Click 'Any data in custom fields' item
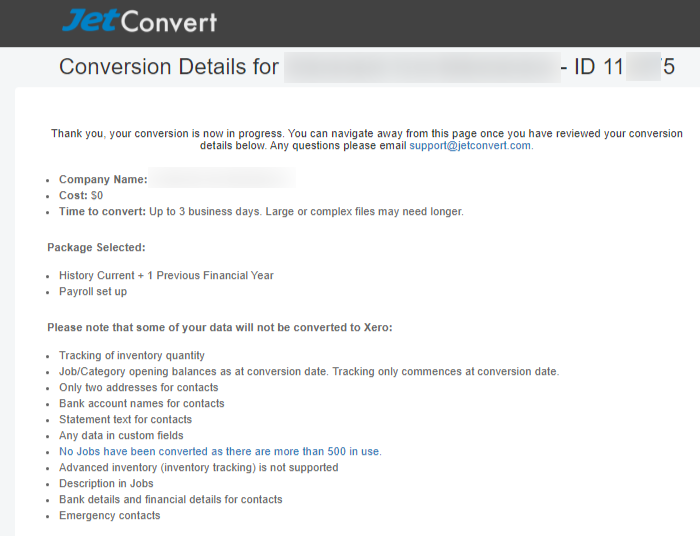 tap(121, 436)
